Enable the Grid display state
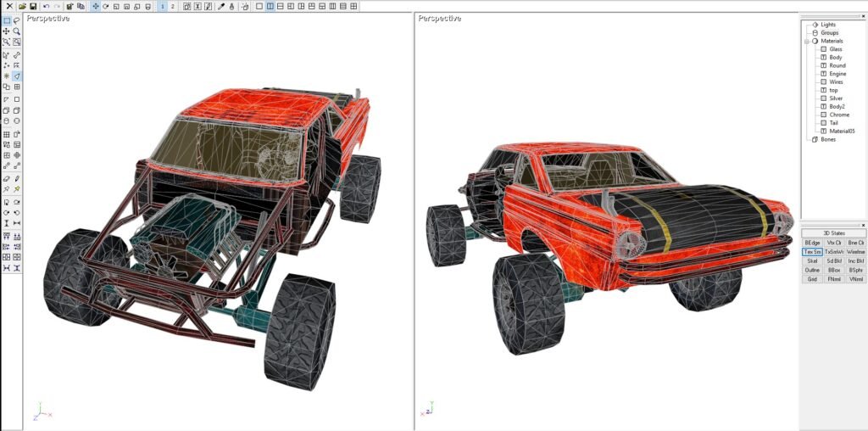This screenshot has height=431, width=868. (x=812, y=278)
